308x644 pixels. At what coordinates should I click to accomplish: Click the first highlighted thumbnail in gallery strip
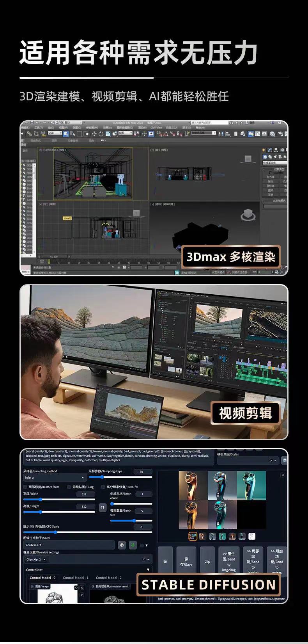(193, 536)
